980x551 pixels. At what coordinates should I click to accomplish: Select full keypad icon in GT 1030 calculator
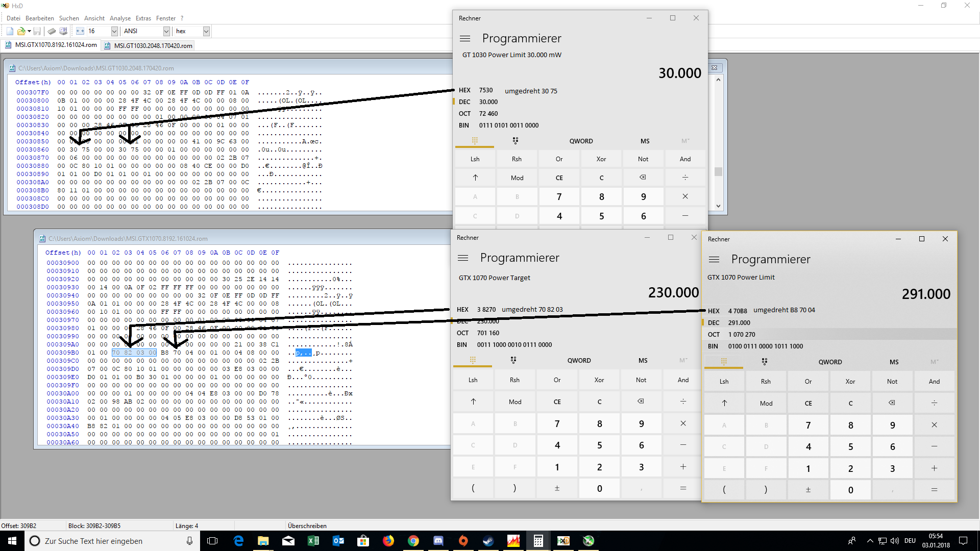[475, 141]
